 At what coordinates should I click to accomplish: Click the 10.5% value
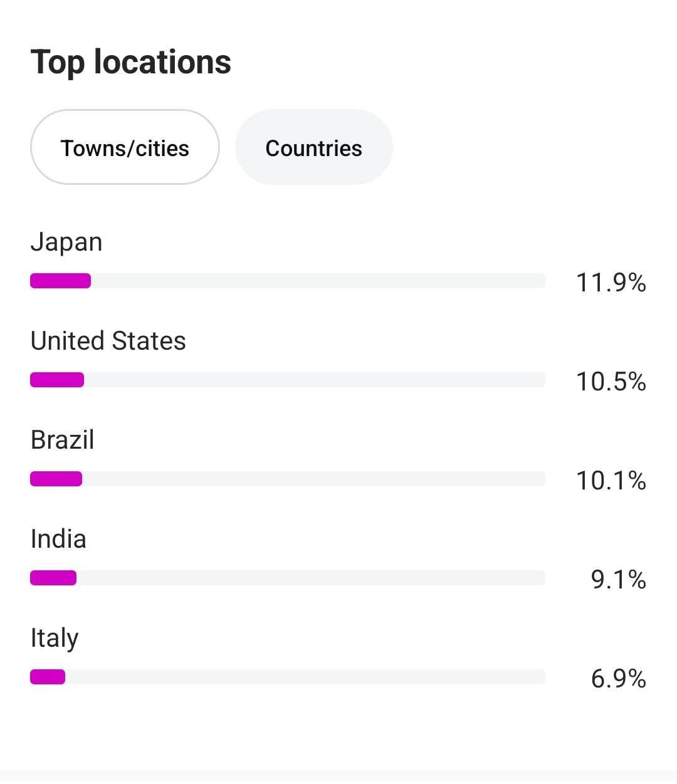(611, 382)
